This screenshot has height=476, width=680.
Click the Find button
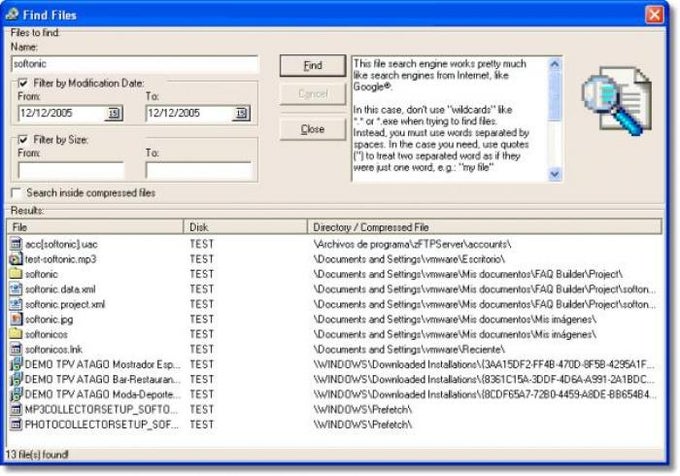coord(313,65)
